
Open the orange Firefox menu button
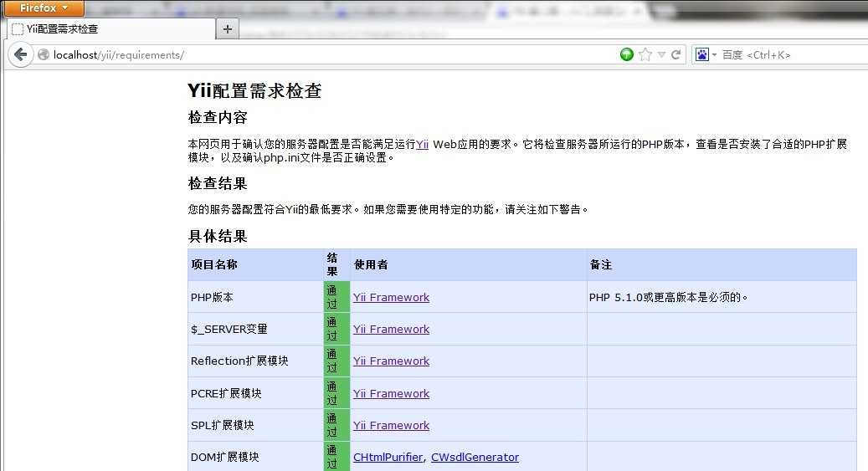pyautogui.click(x=44, y=8)
